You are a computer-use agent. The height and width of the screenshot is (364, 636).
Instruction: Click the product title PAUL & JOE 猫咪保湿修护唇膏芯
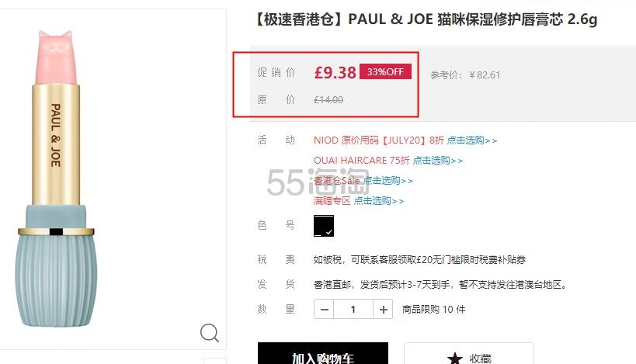tap(426, 19)
